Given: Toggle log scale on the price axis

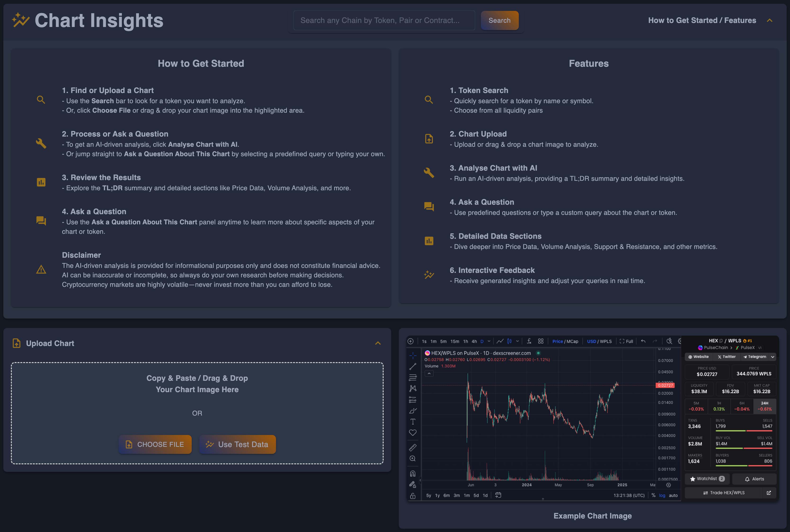Looking at the screenshot, I should click(662, 495).
